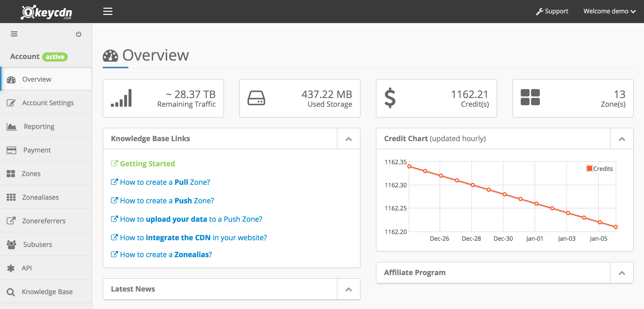Open the Welcome demo account dropdown
Viewport: 644px width, 309px height.
(x=608, y=11)
